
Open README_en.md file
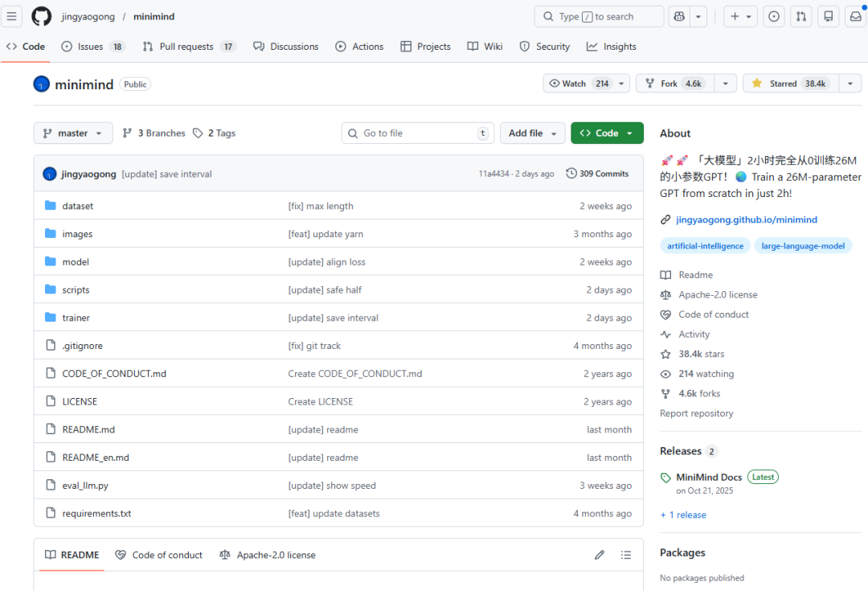pos(96,458)
